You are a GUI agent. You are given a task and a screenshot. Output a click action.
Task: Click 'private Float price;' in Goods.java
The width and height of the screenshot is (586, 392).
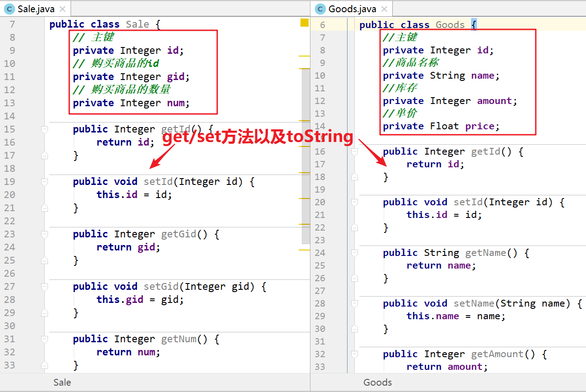(x=441, y=126)
